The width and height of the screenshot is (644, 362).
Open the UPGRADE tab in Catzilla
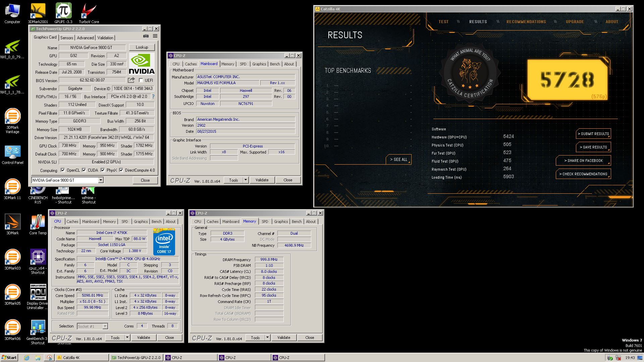point(575,22)
